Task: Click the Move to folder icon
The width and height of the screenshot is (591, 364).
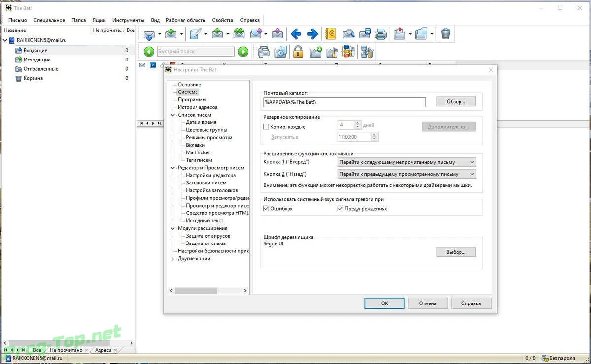Action: pos(399,34)
